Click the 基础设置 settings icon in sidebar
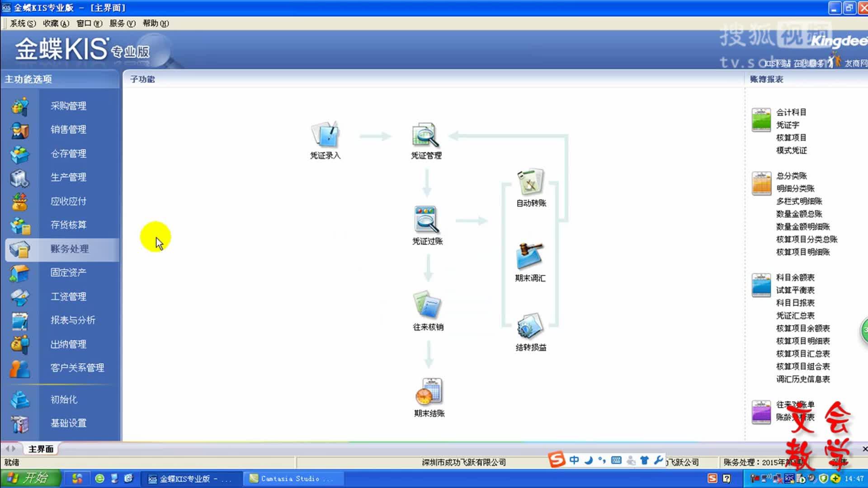The height and width of the screenshot is (488, 868). pyautogui.click(x=20, y=423)
